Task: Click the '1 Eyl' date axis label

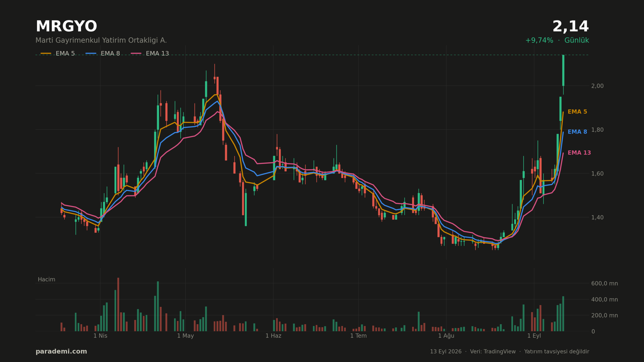Action: [534, 336]
